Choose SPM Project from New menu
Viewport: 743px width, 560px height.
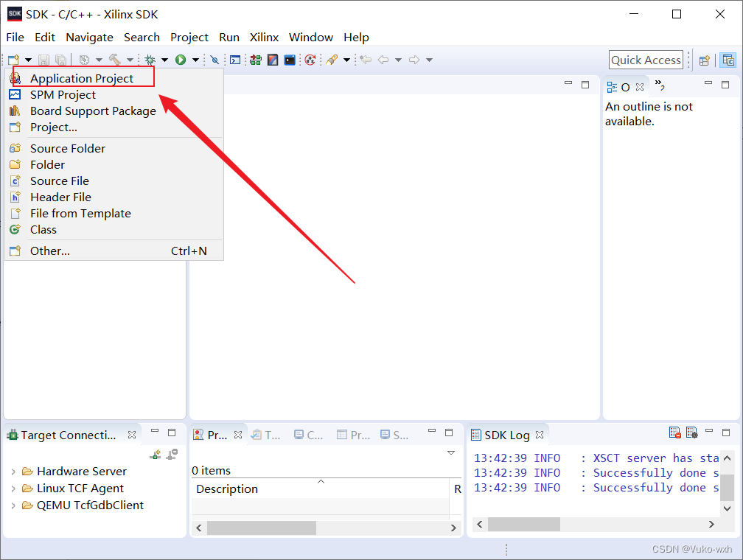(x=114, y=95)
